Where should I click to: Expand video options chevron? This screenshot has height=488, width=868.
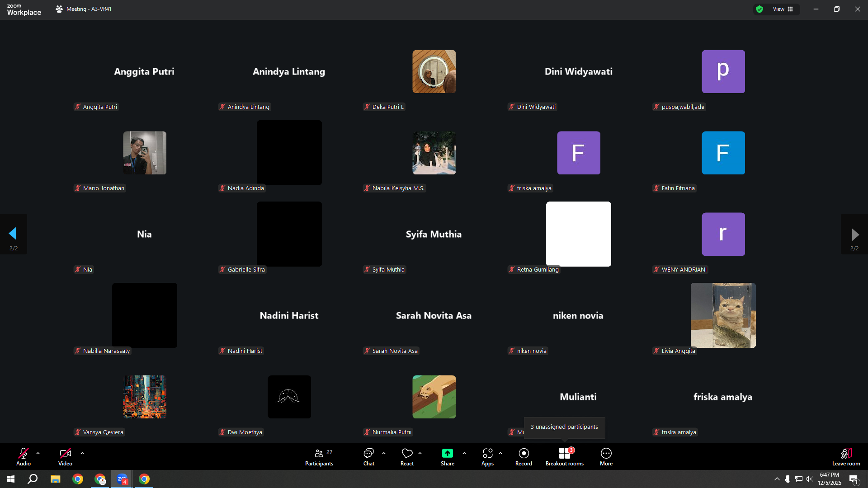click(82, 453)
